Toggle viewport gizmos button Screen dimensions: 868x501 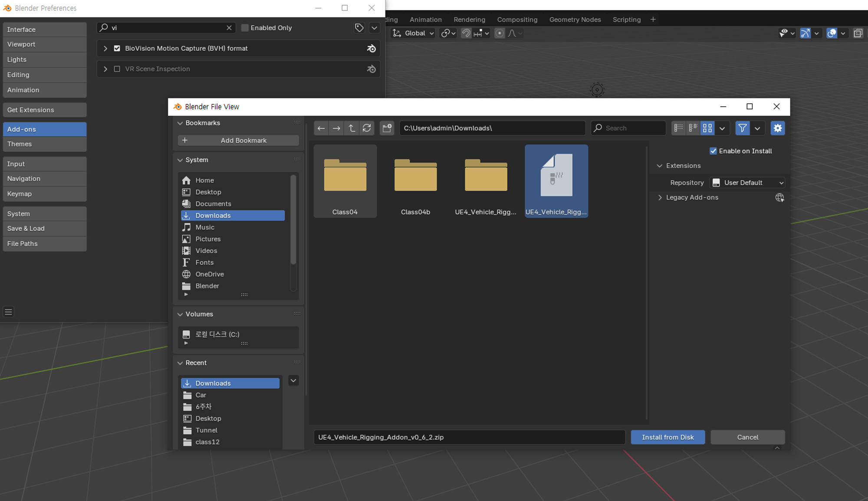(x=805, y=33)
